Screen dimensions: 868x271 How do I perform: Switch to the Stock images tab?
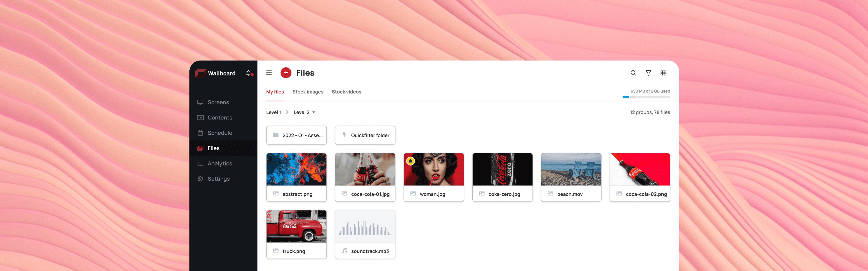(x=308, y=92)
